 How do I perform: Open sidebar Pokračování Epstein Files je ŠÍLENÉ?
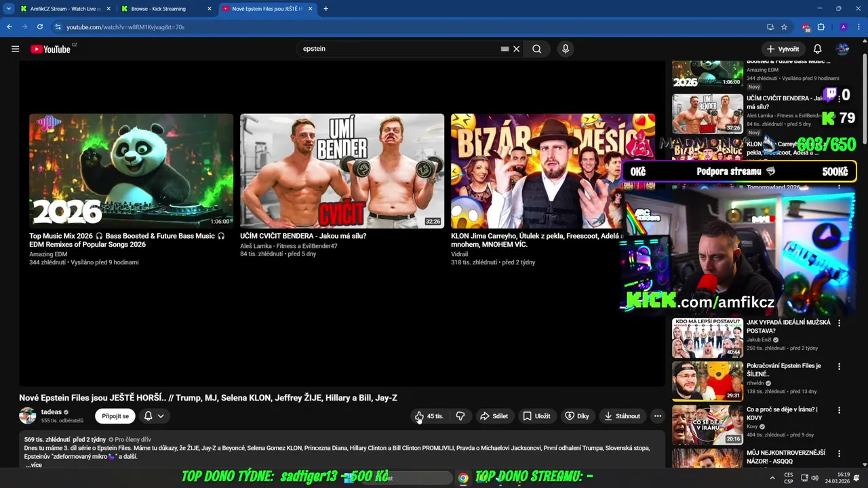click(x=784, y=370)
